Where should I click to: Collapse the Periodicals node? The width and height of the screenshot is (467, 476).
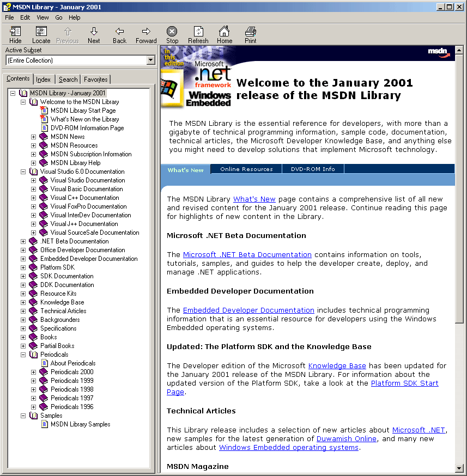(x=23, y=355)
